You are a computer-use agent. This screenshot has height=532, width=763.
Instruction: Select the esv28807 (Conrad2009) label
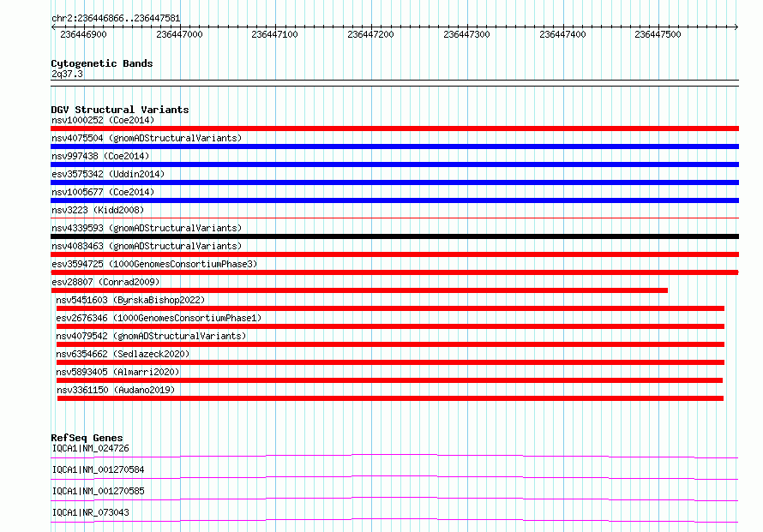pos(105,282)
